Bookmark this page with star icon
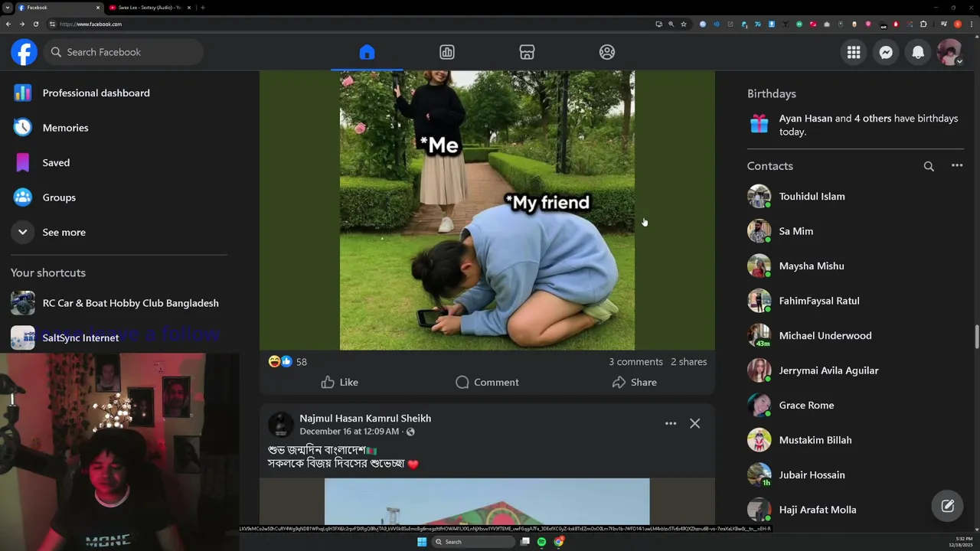Screen dimensions: 980x551 click(x=684, y=24)
